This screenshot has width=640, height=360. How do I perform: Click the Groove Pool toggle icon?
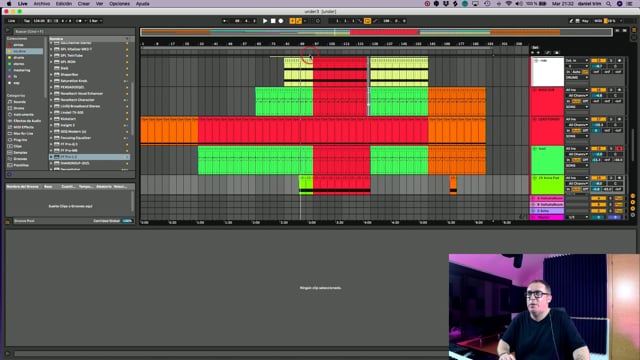click(8, 222)
